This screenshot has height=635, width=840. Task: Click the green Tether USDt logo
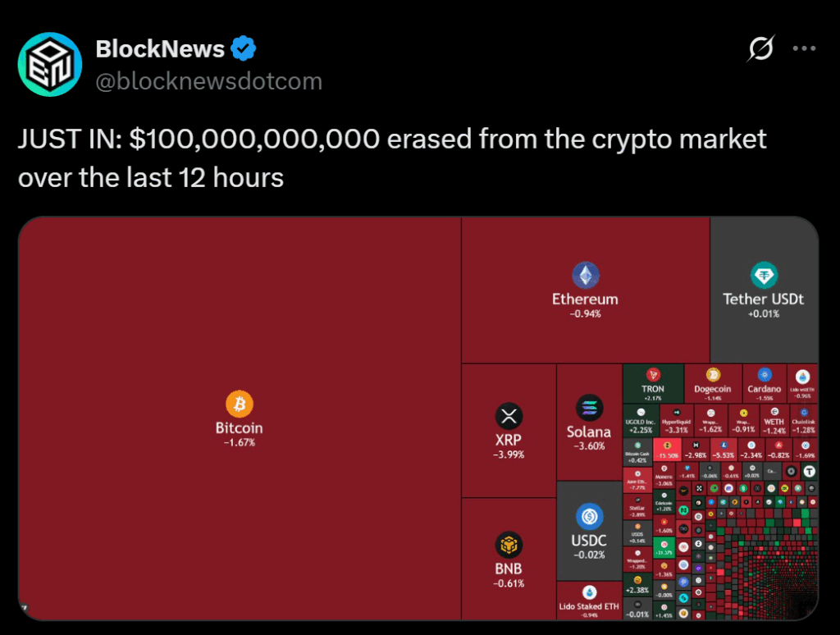pos(763,276)
